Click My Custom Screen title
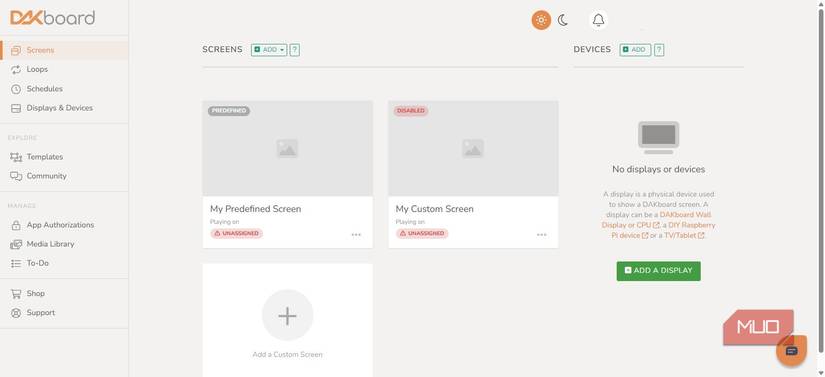The width and height of the screenshot is (825, 377). tap(435, 209)
